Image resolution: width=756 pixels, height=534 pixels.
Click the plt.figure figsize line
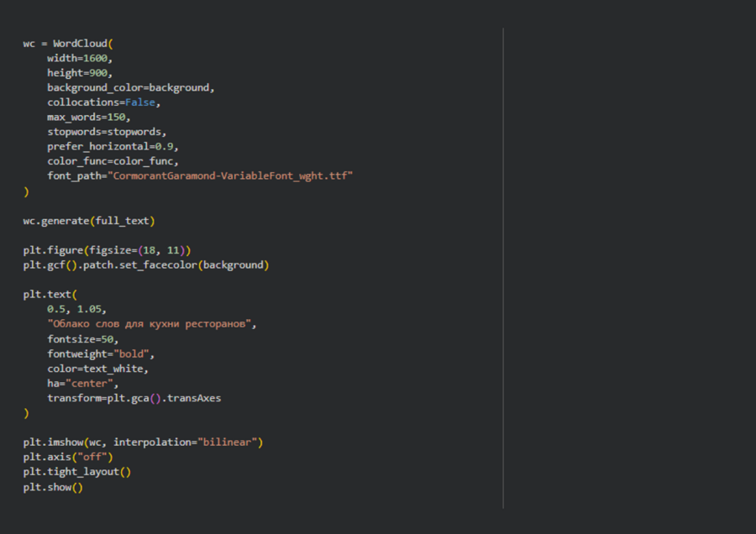pos(107,250)
